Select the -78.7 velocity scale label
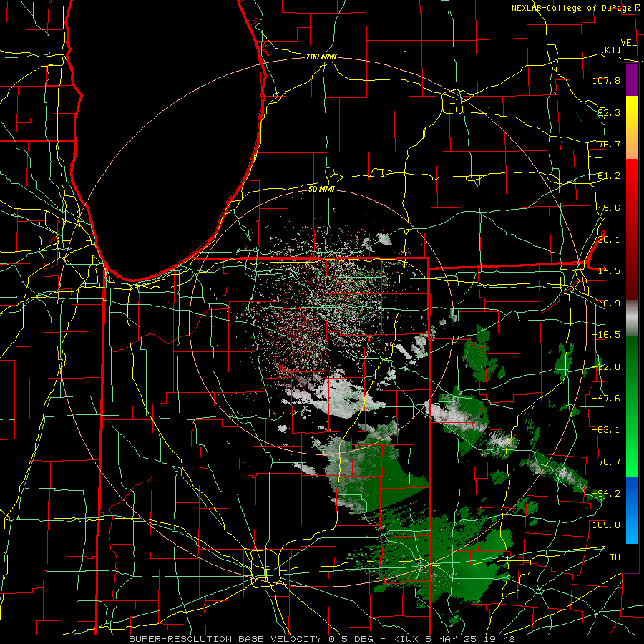Image resolution: width=644 pixels, height=644 pixels. tap(606, 462)
